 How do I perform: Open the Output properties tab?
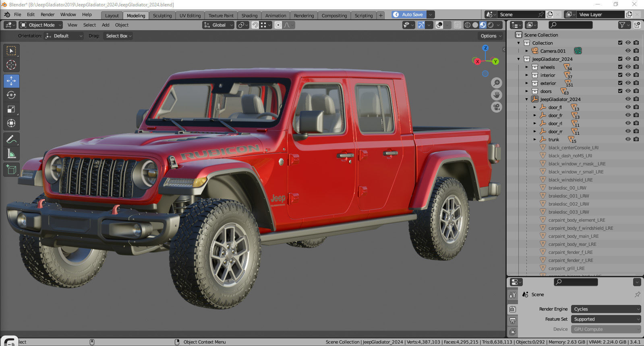[513, 321]
